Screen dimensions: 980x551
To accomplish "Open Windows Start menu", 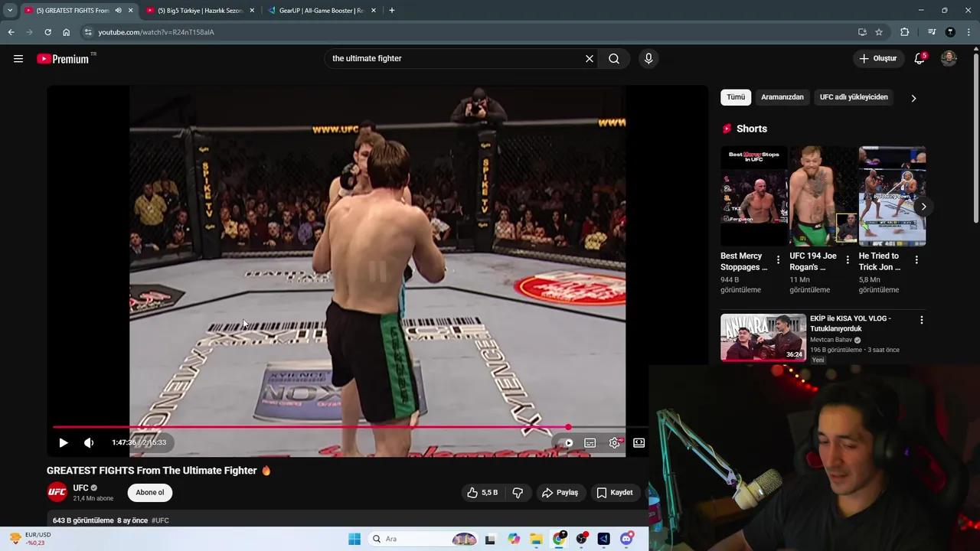I will pyautogui.click(x=354, y=539).
